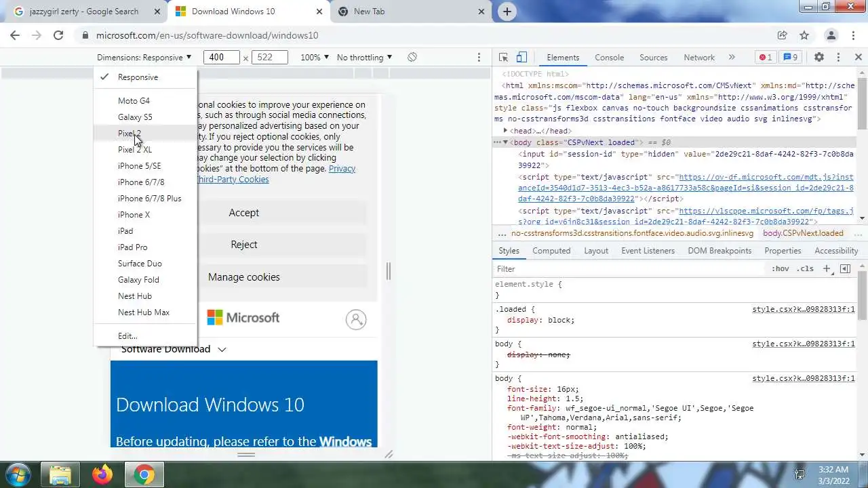Screen dimensions: 868x488
Task: Select Galaxy S5 device
Action: click(145, 117)
